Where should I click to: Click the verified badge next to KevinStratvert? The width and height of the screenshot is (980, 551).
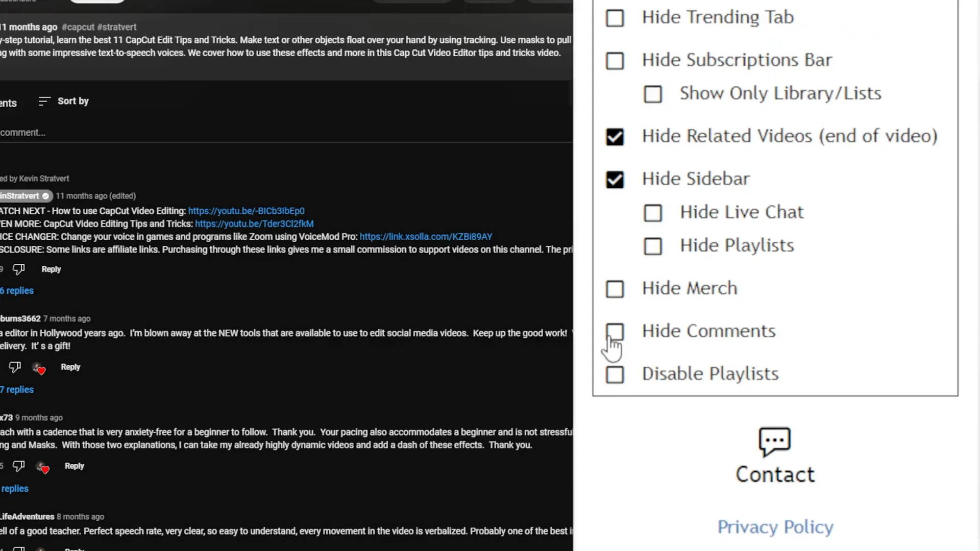click(x=45, y=195)
